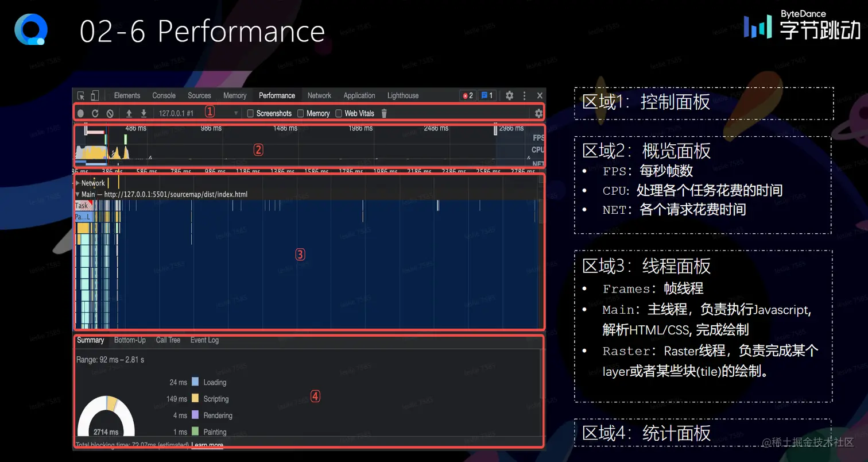868x462 pixels.
Task: Open the 127.0.0.1 #1 recording dropdown
Action: pos(198,114)
